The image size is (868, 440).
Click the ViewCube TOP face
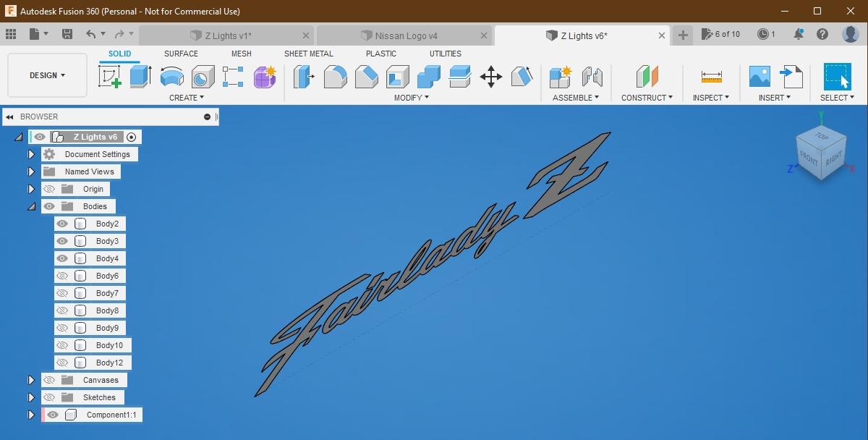[822, 135]
